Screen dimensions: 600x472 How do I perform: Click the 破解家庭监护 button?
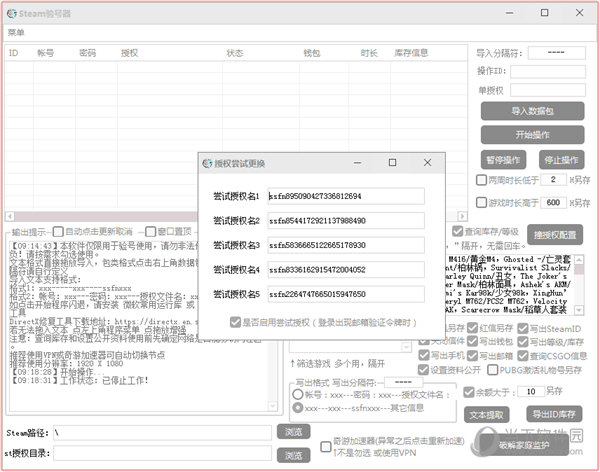pyautogui.click(x=524, y=445)
